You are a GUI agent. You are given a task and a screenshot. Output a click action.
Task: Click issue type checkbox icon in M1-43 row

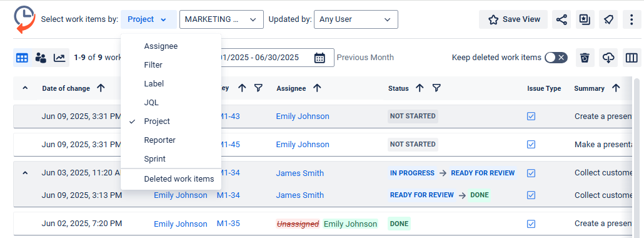[x=531, y=116]
